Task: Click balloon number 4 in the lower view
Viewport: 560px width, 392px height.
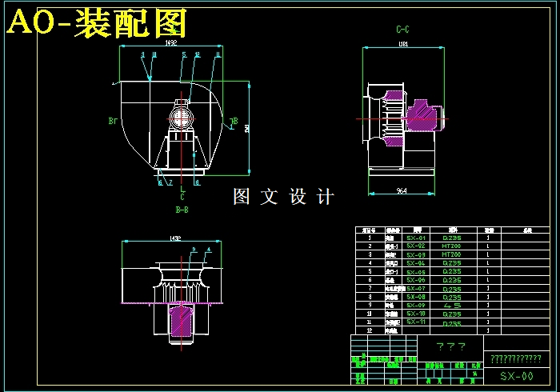Action: tap(209, 250)
